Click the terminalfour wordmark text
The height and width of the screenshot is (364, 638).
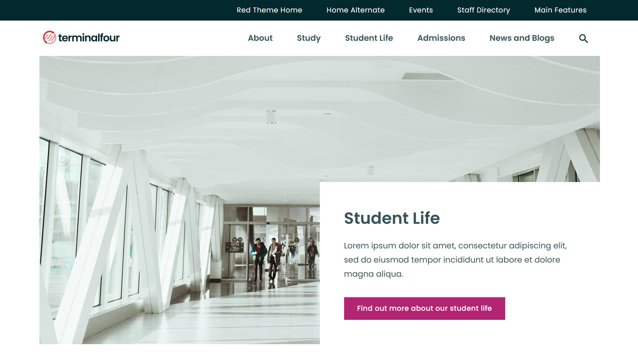pyautogui.click(x=89, y=37)
